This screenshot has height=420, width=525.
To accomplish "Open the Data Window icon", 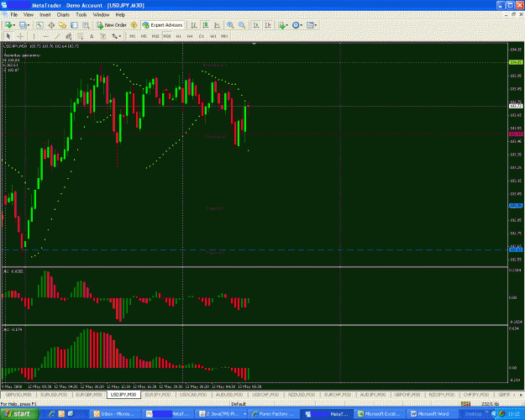I will pos(51,25).
